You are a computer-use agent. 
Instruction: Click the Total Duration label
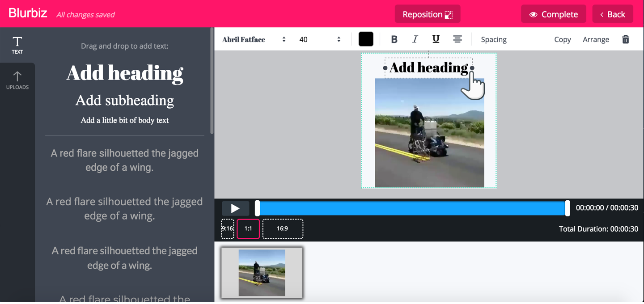pos(598,229)
